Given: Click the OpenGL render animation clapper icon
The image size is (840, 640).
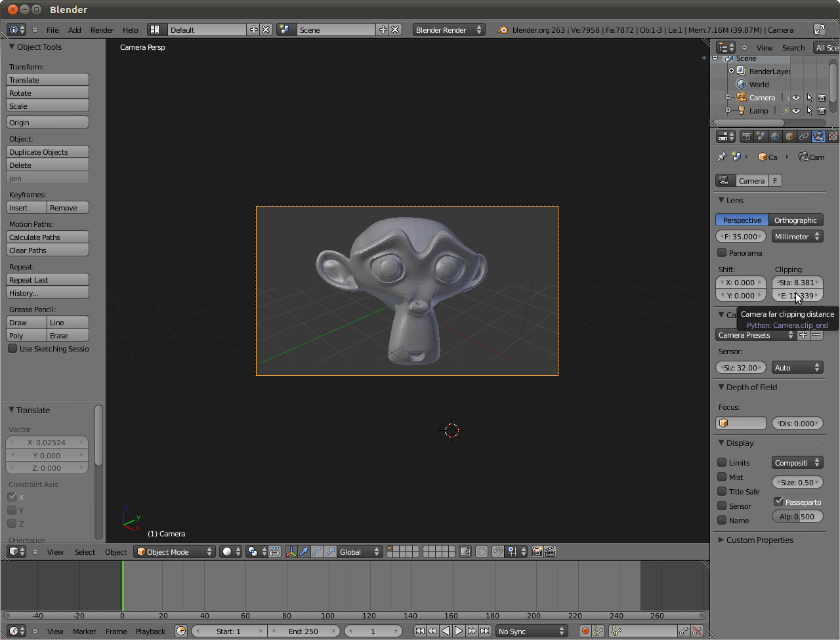Looking at the screenshot, I should coord(550,551).
